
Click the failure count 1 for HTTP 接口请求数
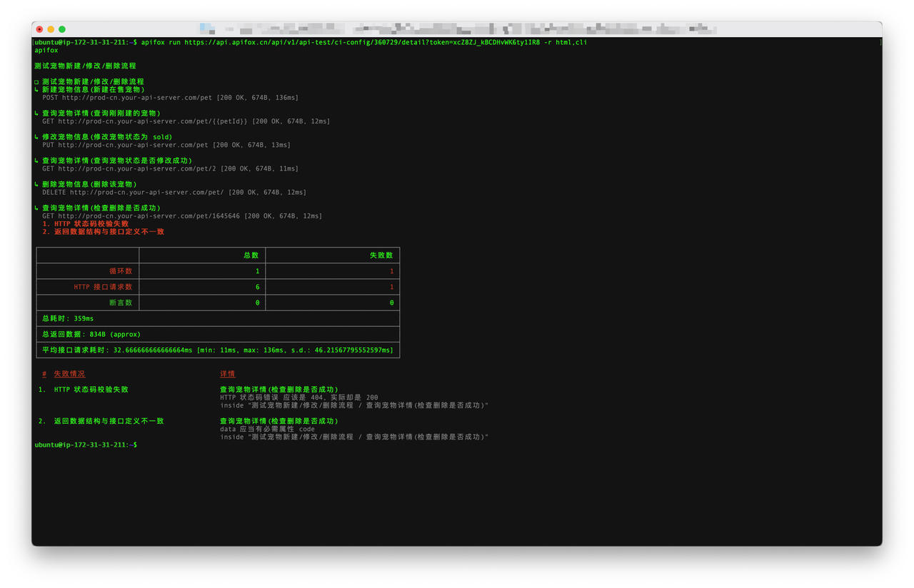391,286
